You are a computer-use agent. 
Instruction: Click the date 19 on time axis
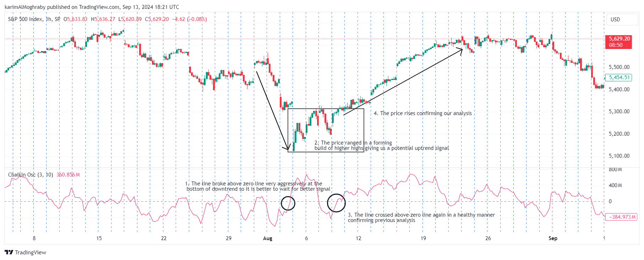click(423, 238)
